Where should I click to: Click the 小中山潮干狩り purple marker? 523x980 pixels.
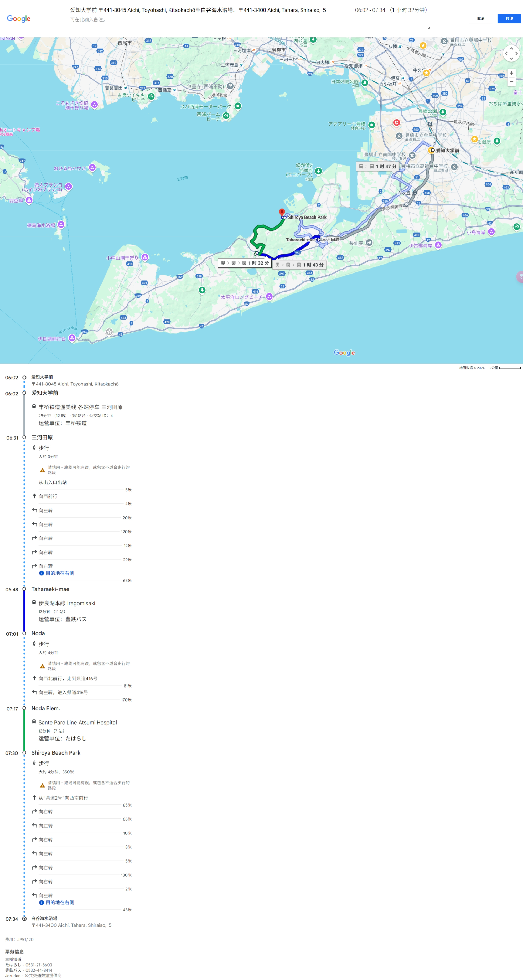(145, 257)
